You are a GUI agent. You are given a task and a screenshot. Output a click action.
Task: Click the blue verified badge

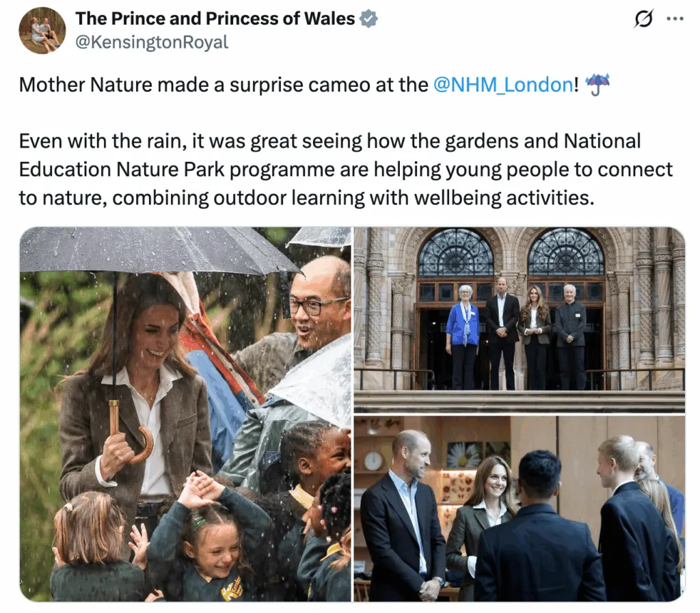pos(368,18)
